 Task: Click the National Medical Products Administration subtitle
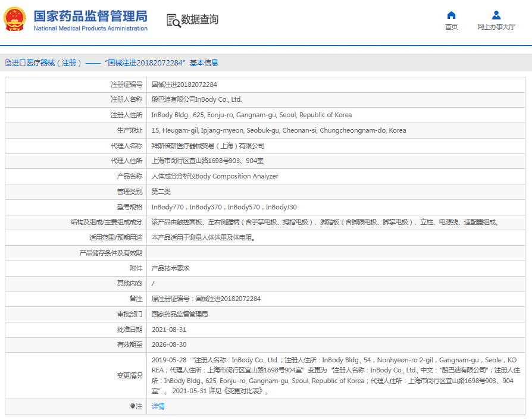tap(90, 29)
